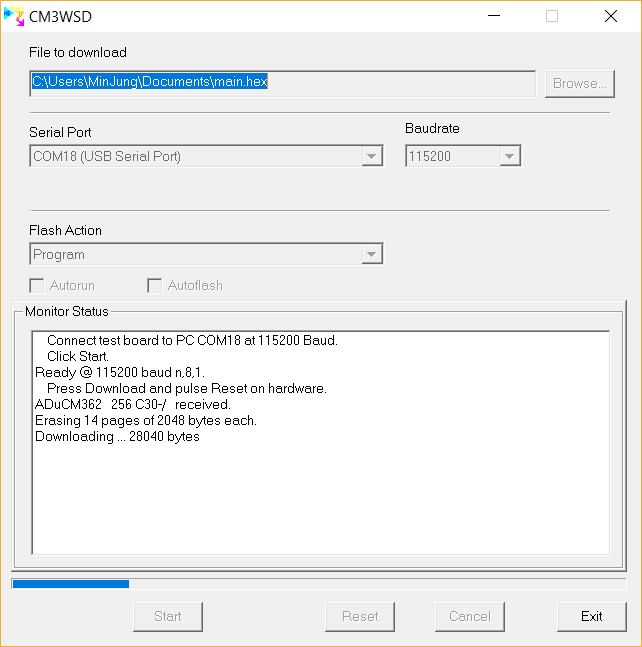Minimize the CM3WSD window
642x647 pixels.
point(494,16)
